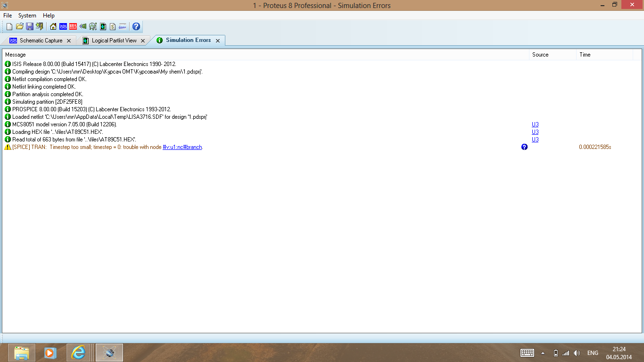Open the Gerber viewer toolbar icon
The height and width of the screenshot is (362, 644).
click(93, 26)
